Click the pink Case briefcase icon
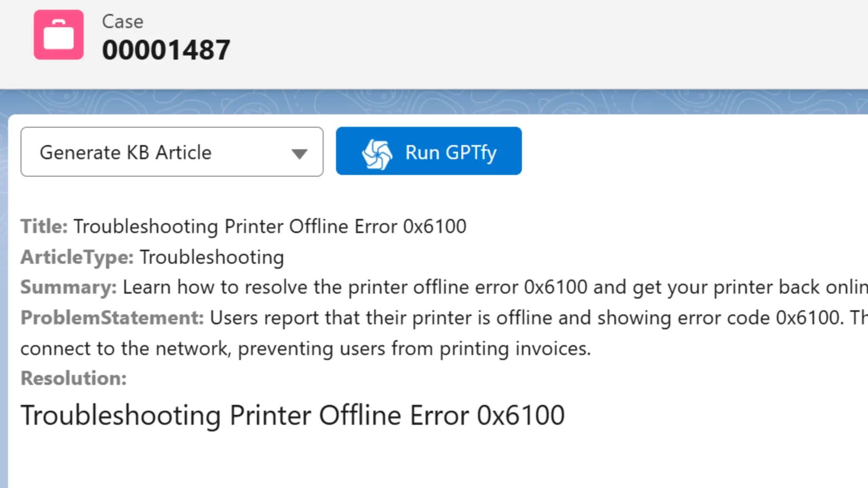 coord(58,35)
